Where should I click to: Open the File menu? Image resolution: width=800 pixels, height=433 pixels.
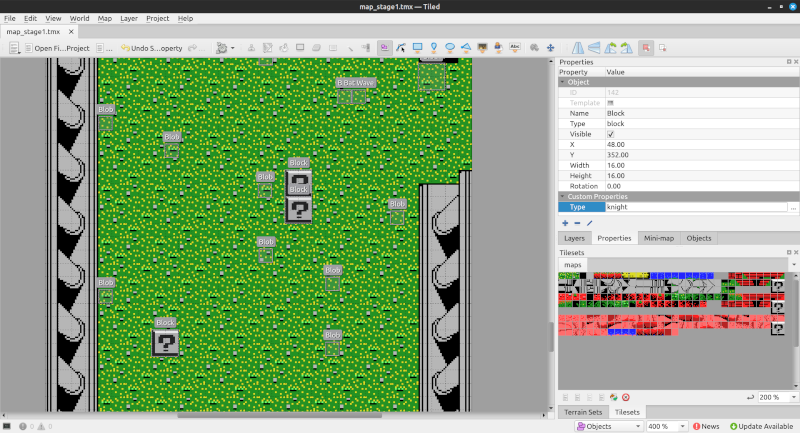(10, 18)
